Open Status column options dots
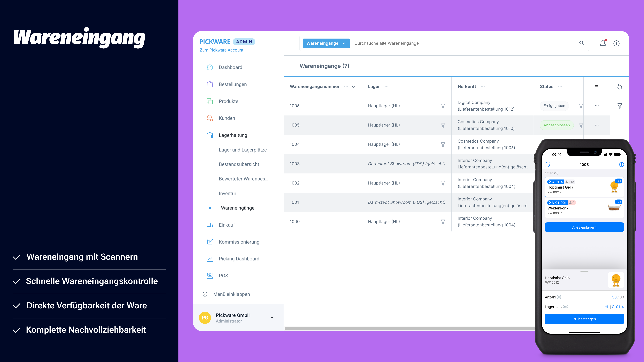Viewport: 644px width, 362px height. point(560,86)
